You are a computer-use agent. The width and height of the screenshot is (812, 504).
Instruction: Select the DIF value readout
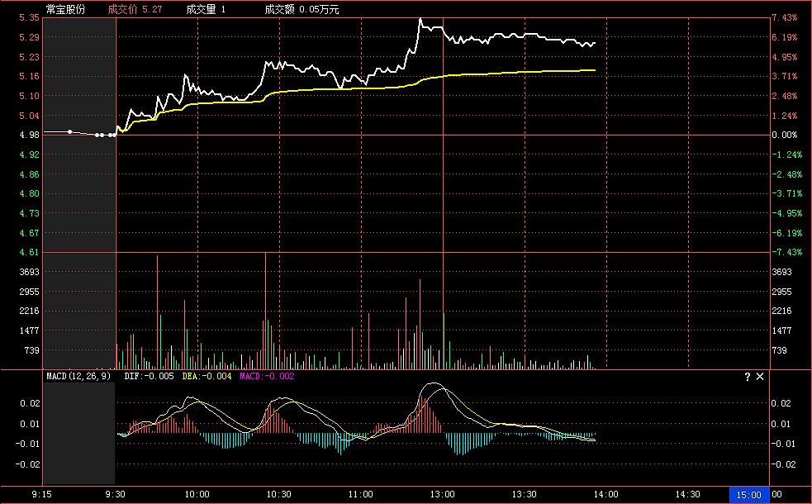(149, 377)
